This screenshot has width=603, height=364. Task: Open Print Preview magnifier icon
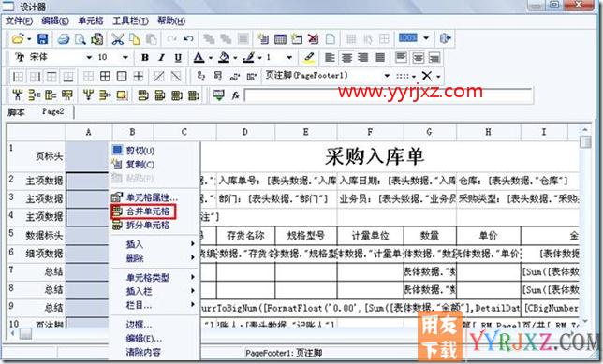[x=80, y=38]
